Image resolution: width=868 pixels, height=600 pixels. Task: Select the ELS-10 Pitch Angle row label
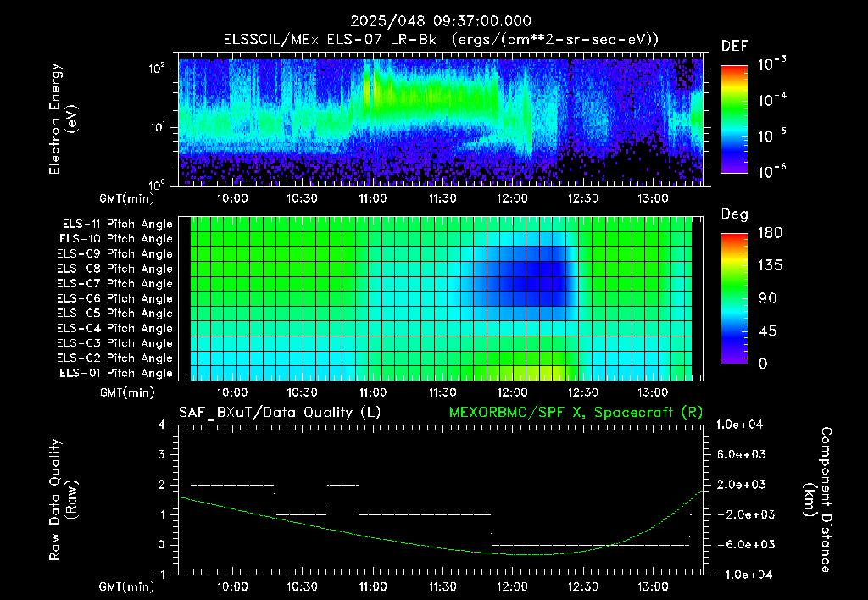pos(116,239)
